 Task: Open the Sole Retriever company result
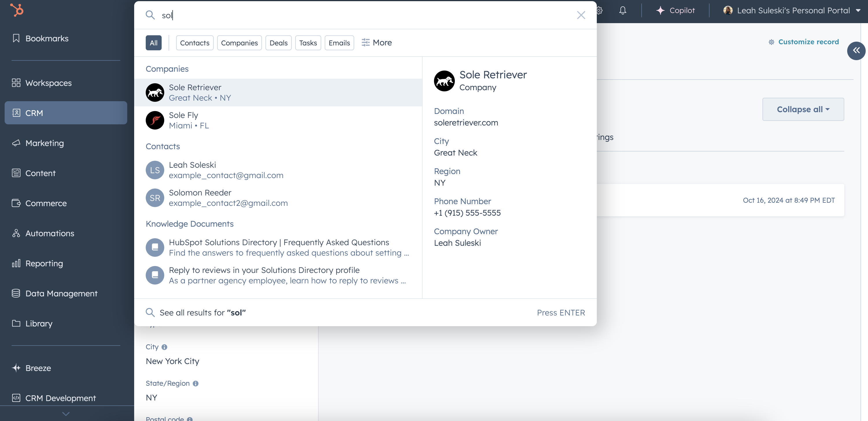(x=278, y=93)
